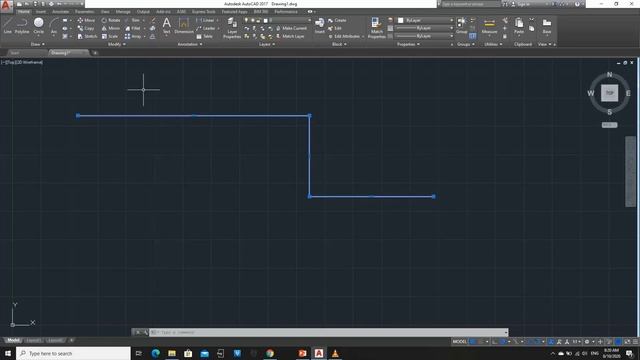Expand the Utilities panel
The height and width of the screenshot is (360, 640).
coord(493,44)
